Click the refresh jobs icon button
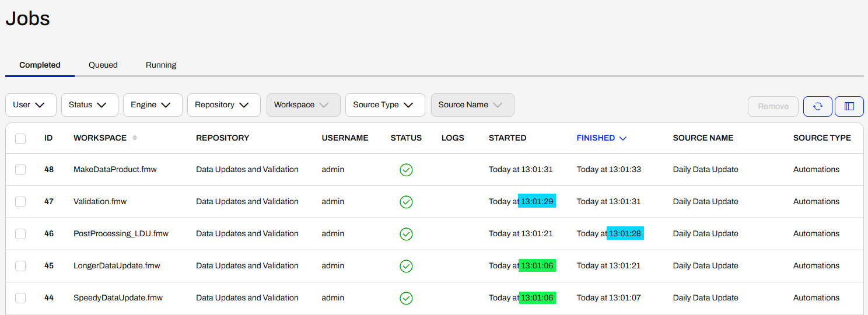Viewport: 868px width, 315px height. pos(818,106)
